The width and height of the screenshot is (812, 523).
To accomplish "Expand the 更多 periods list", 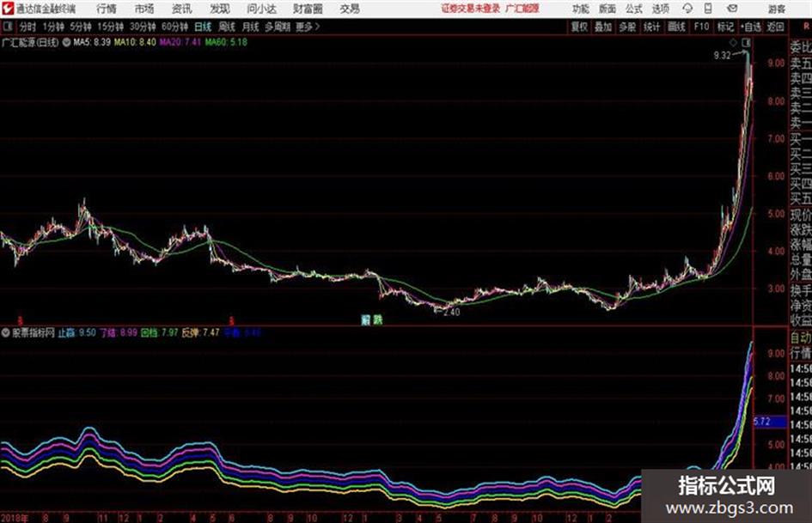I will pyautogui.click(x=308, y=27).
